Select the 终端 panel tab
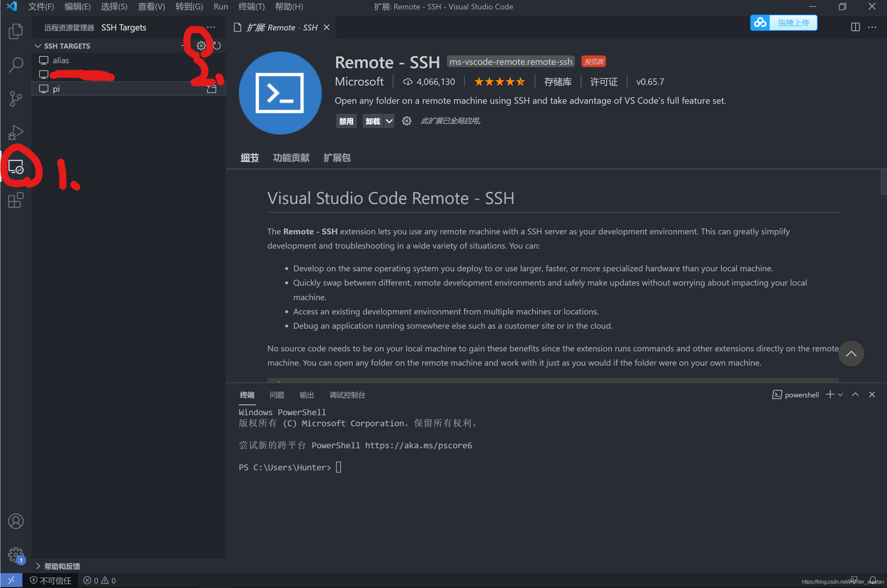 (247, 395)
